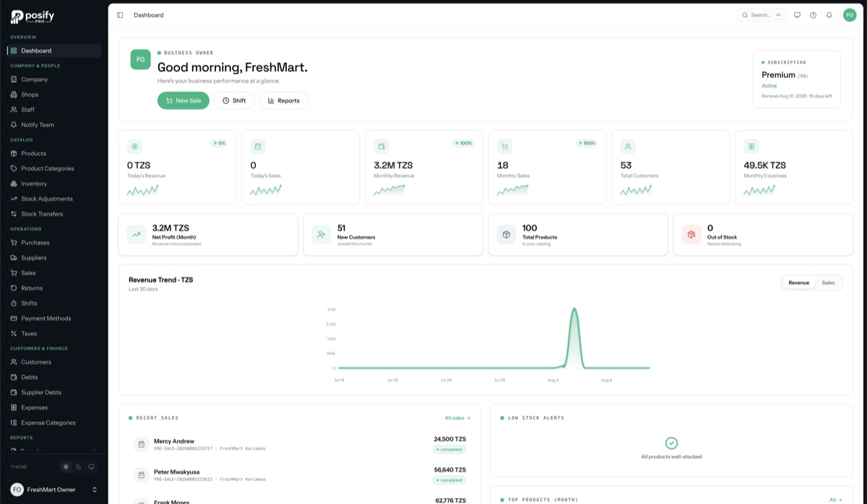Go to Shops in the sidebar
867x504 pixels.
point(54,95)
